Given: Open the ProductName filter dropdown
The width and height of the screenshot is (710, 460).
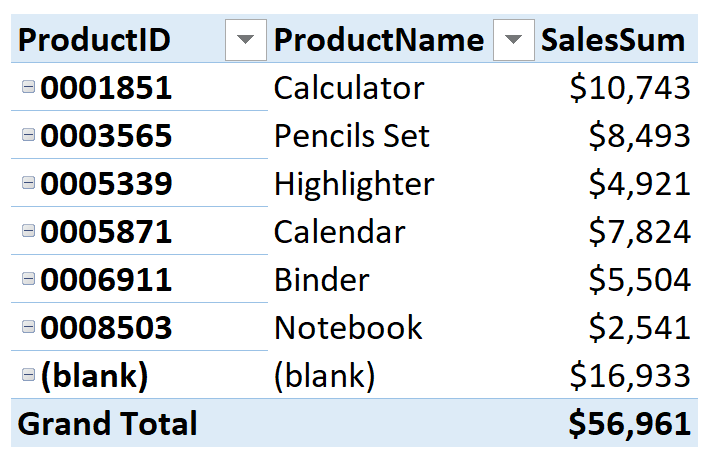Looking at the screenshot, I should [x=513, y=40].
